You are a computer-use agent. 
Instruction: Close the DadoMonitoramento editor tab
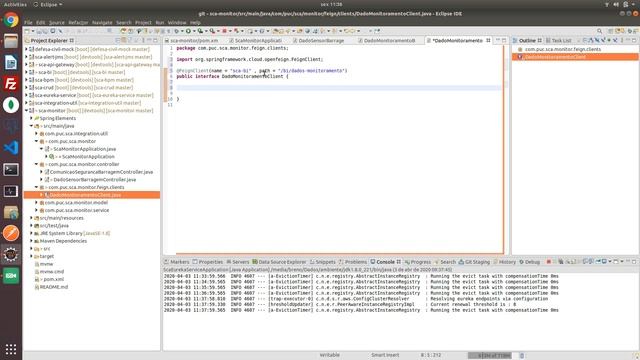[488, 40]
